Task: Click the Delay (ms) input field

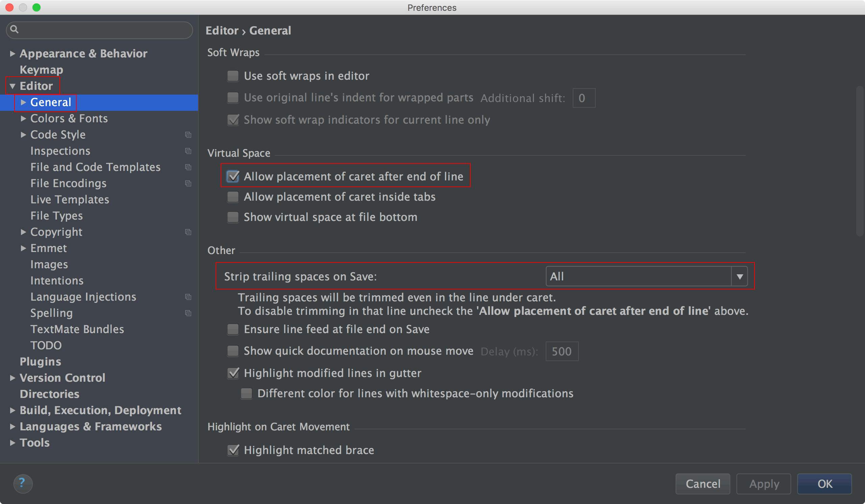Action: click(x=562, y=351)
